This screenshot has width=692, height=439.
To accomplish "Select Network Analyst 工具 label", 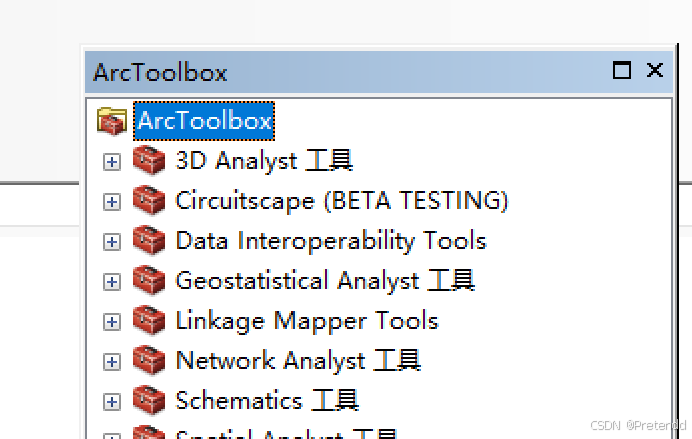I will [x=298, y=361].
